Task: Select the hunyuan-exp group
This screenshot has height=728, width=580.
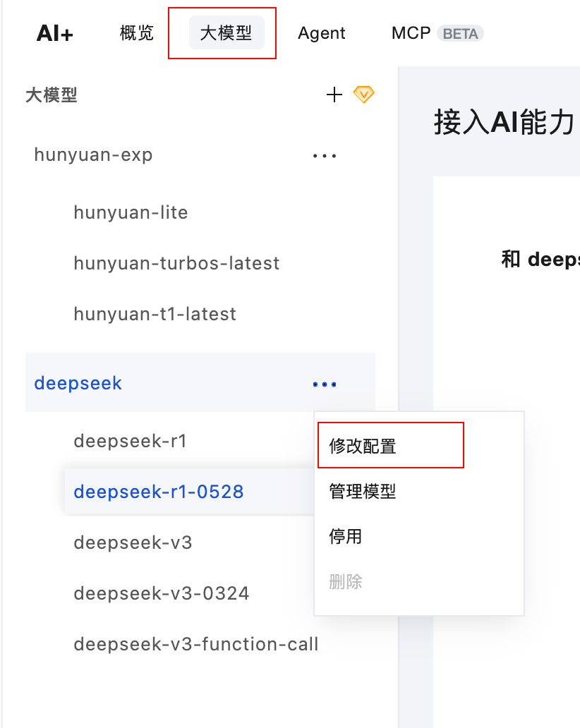Action: (93, 154)
